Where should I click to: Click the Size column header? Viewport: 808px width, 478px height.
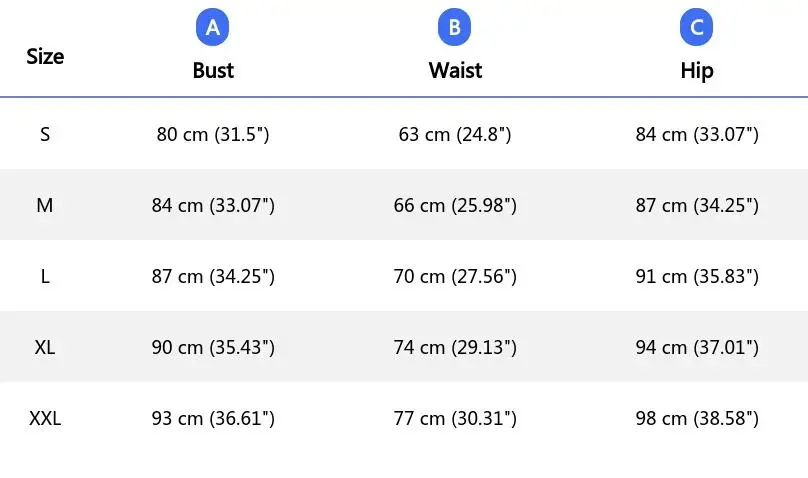click(45, 56)
